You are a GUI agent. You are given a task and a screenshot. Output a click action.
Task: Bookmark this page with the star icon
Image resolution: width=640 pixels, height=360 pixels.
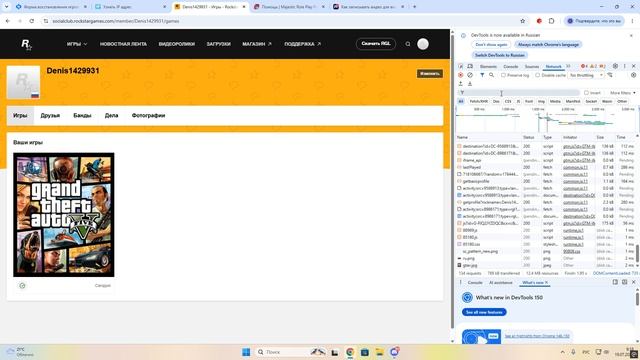522,21
